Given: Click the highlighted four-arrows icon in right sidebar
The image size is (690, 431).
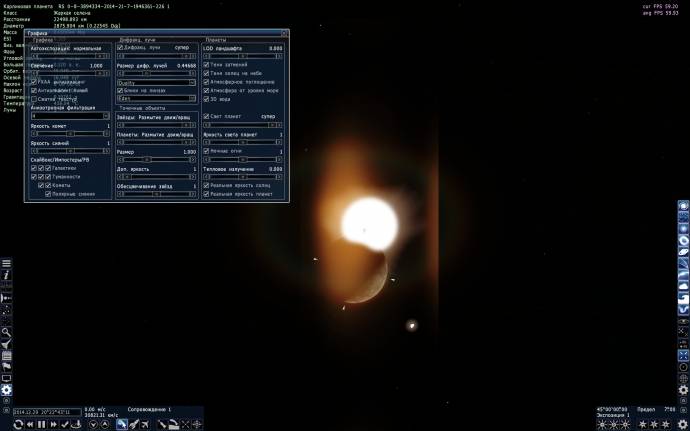Looking at the screenshot, I should pyautogui.click(x=683, y=355).
